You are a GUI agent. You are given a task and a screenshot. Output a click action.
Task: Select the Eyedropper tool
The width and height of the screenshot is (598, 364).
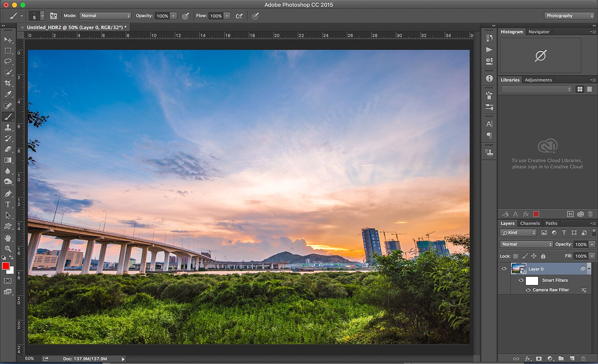pos(8,94)
